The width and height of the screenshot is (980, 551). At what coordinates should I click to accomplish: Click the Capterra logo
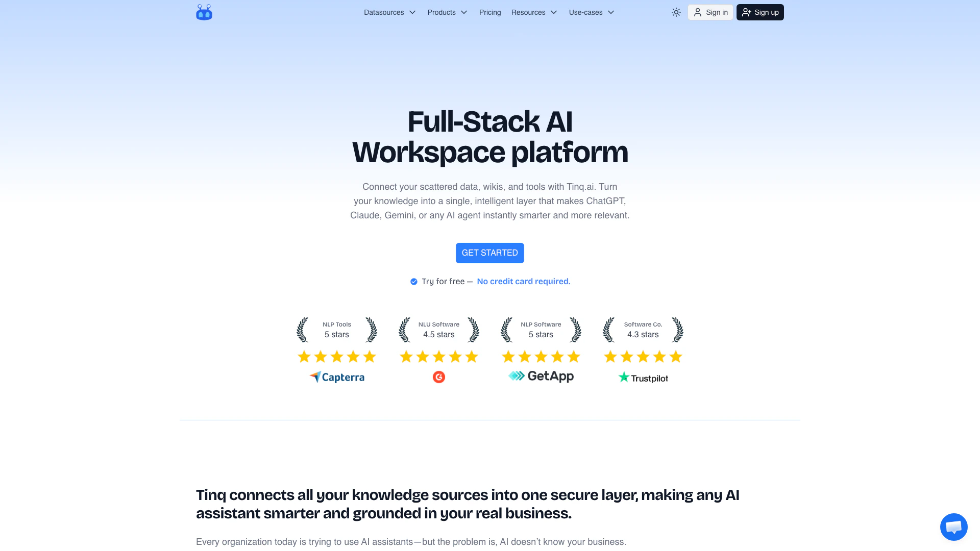pyautogui.click(x=337, y=377)
